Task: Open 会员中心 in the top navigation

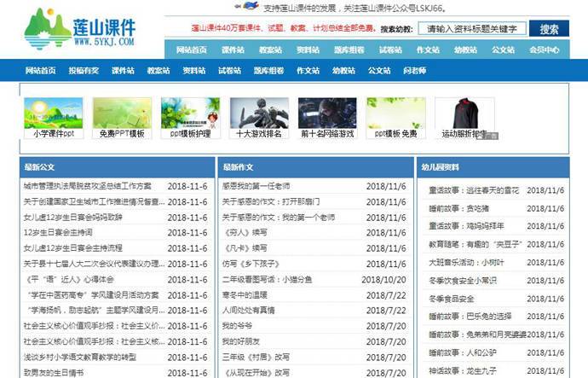Action: tap(544, 49)
